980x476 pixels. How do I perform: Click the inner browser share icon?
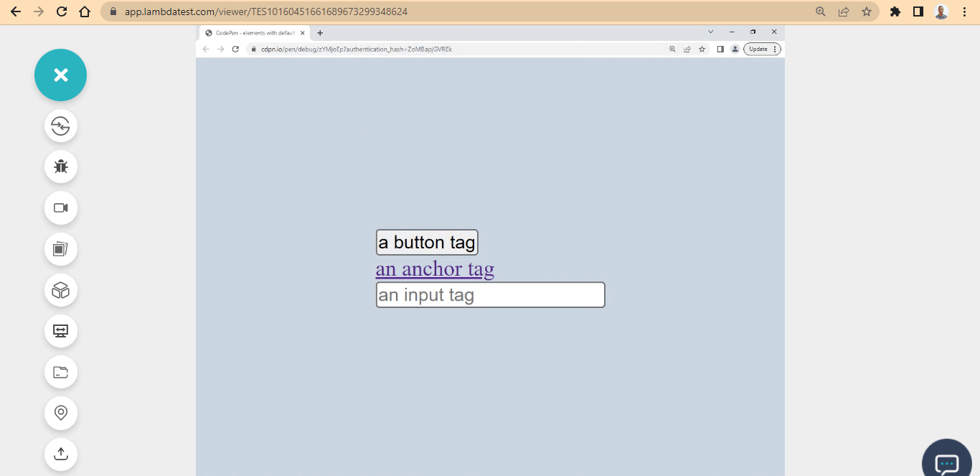[x=687, y=49]
